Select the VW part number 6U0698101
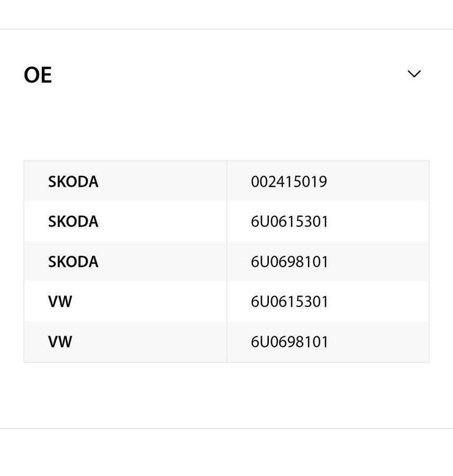Screen dimensions: 453x476 point(289,342)
